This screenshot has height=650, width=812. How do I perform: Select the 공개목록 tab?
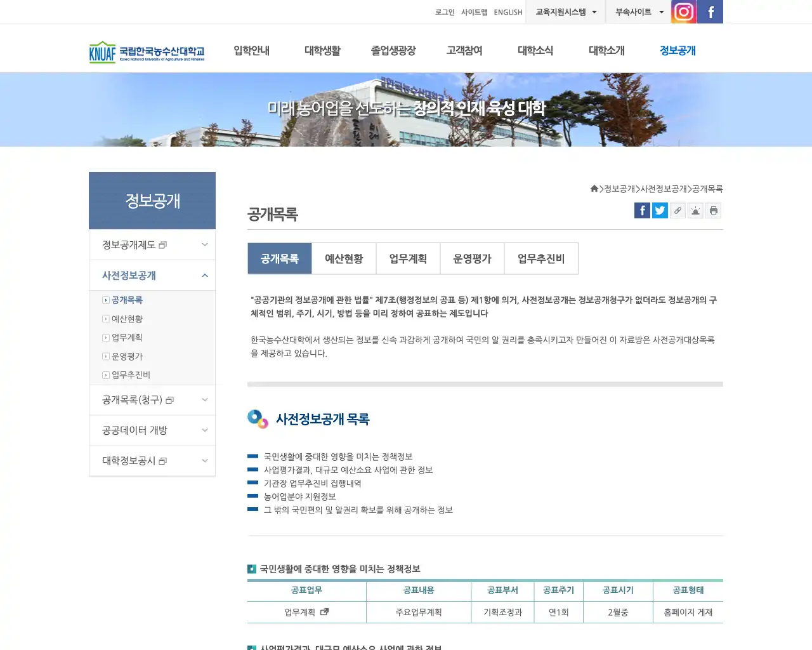(x=280, y=258)
